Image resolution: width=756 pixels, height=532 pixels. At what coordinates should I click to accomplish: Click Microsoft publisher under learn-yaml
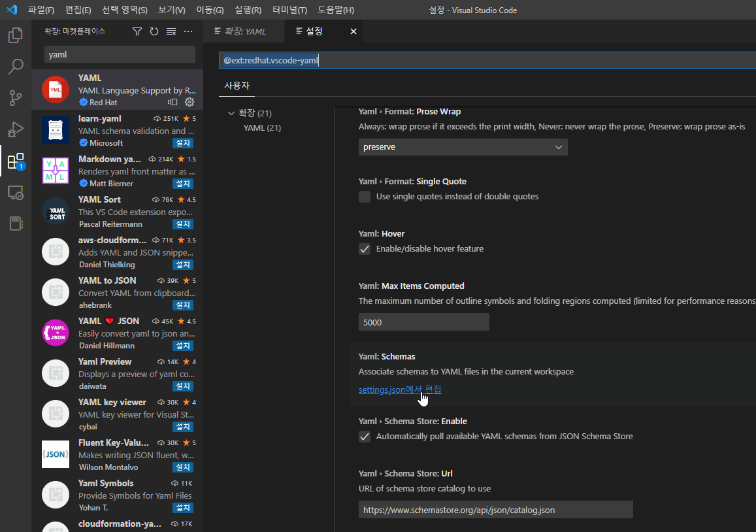click(x=106, y=142)
